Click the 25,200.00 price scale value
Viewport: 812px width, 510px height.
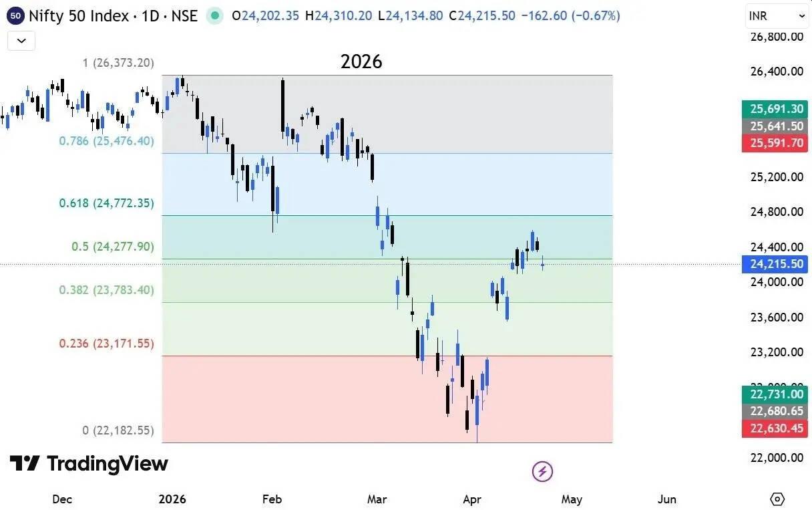click(x=777, y=177)
